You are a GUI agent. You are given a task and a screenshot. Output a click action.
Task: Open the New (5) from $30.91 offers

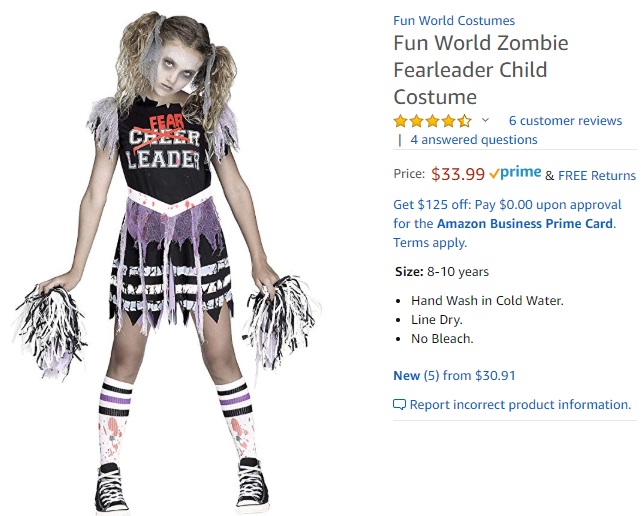click(454, 375)
